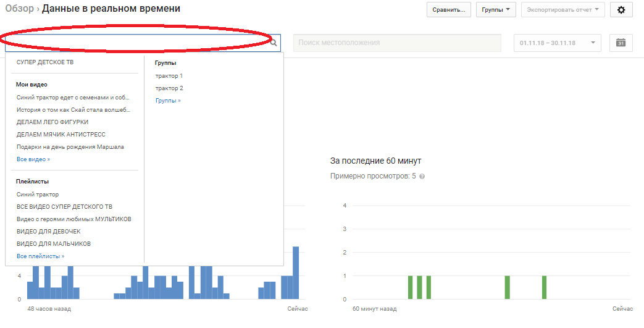The height and width of the screenshot is (328, 644).
Task: Click into the video search input field
Action: pos(136,43)
